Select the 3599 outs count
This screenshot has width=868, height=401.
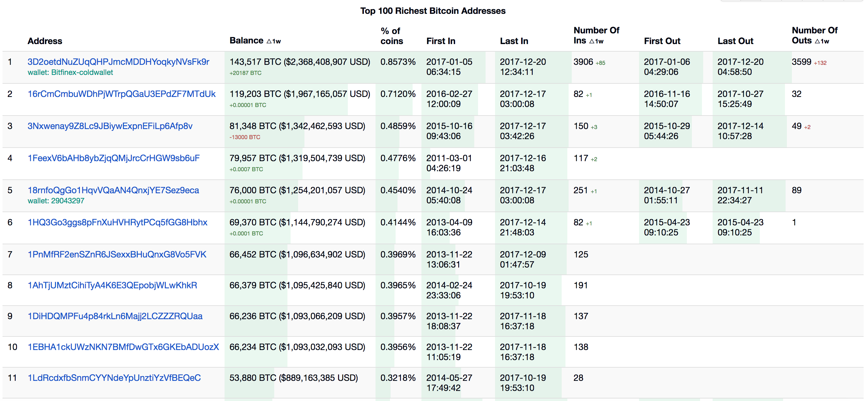(801, 62)
